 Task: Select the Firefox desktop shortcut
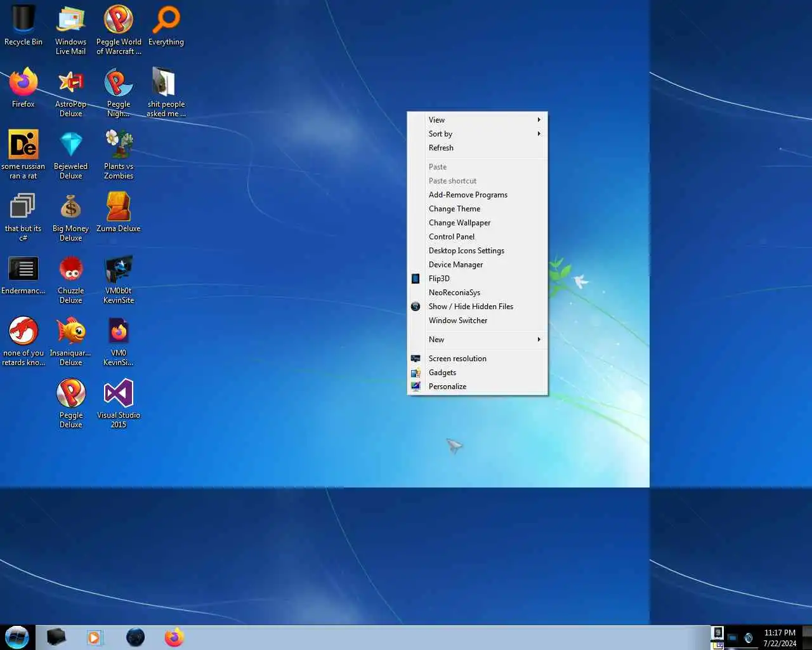pos(23,88)
